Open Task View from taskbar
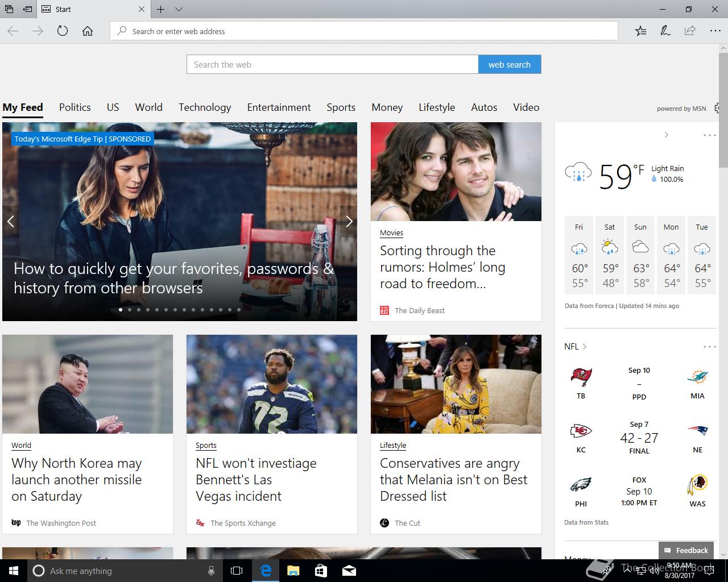This screenshot has height=582, width=728. pos(237,571)
